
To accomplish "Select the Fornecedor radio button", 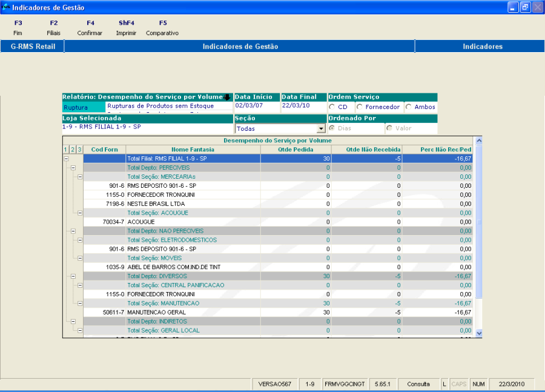I will click(360, 107).
